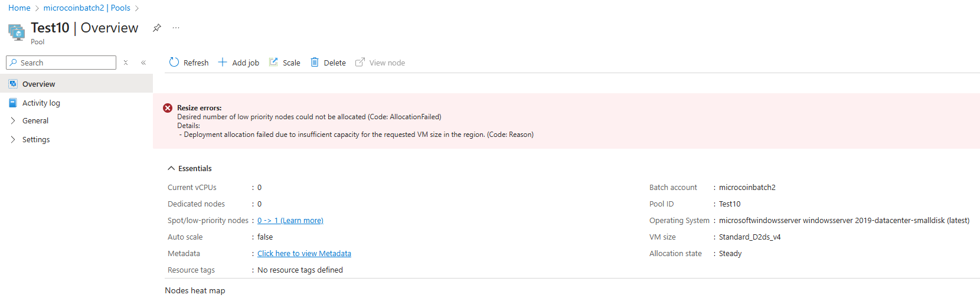
Task: Open the 0 -> 1 Learn more link
Action: [x=290, y=220]
